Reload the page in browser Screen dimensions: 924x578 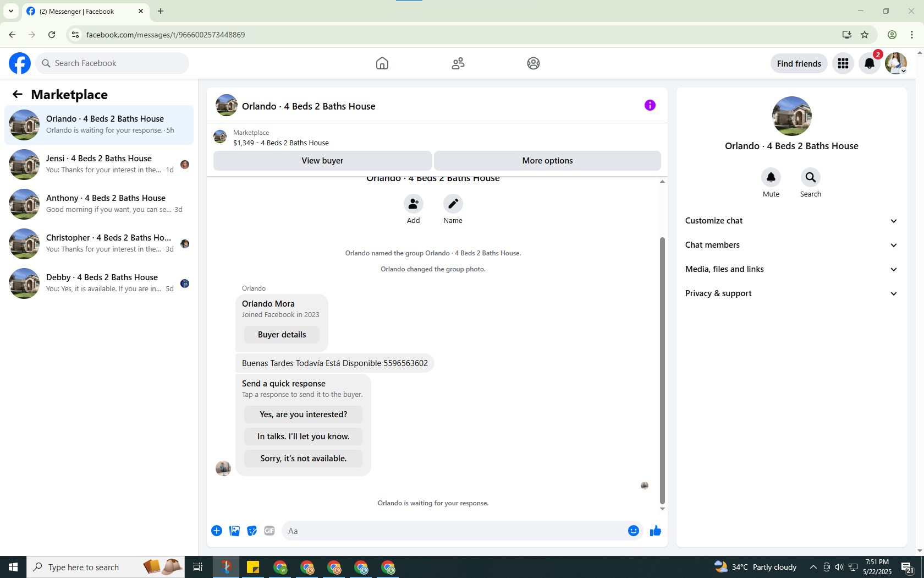(52, 35)
